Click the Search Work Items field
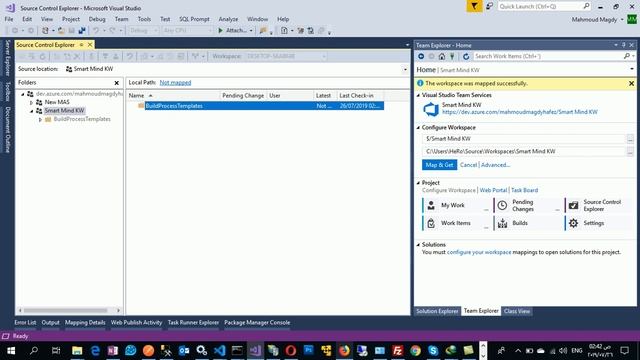Screen dimensions: 640x360 pos(548,56)
